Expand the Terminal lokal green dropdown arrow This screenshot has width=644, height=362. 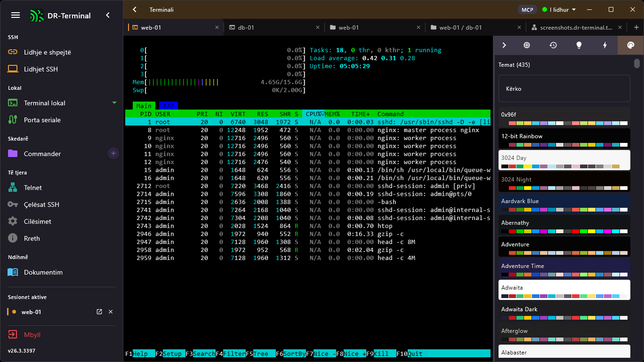coord(114,102)
